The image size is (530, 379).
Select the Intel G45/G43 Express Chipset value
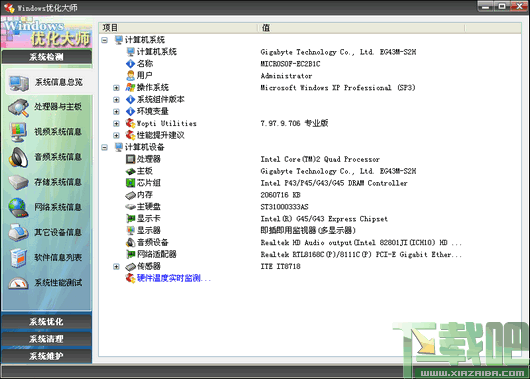click(x=324, y=219)
